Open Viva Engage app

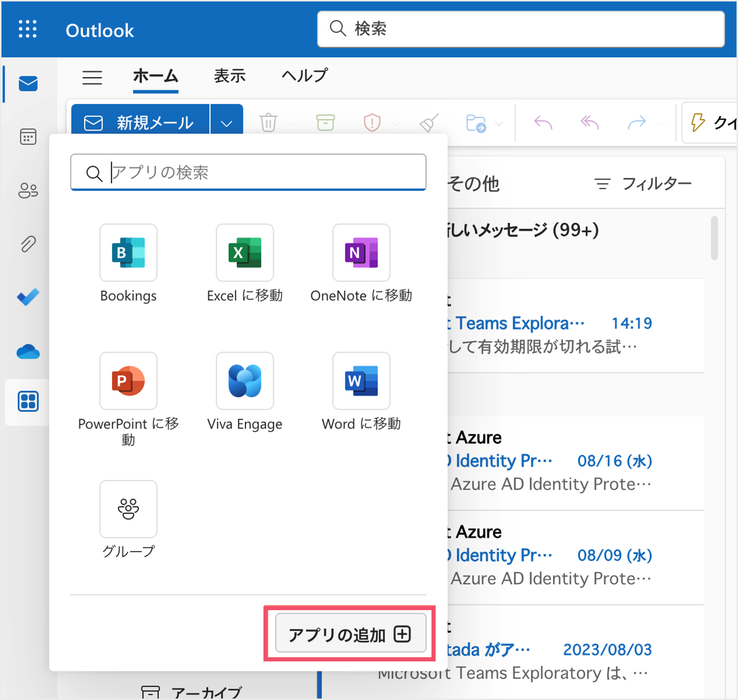[245, 381]
